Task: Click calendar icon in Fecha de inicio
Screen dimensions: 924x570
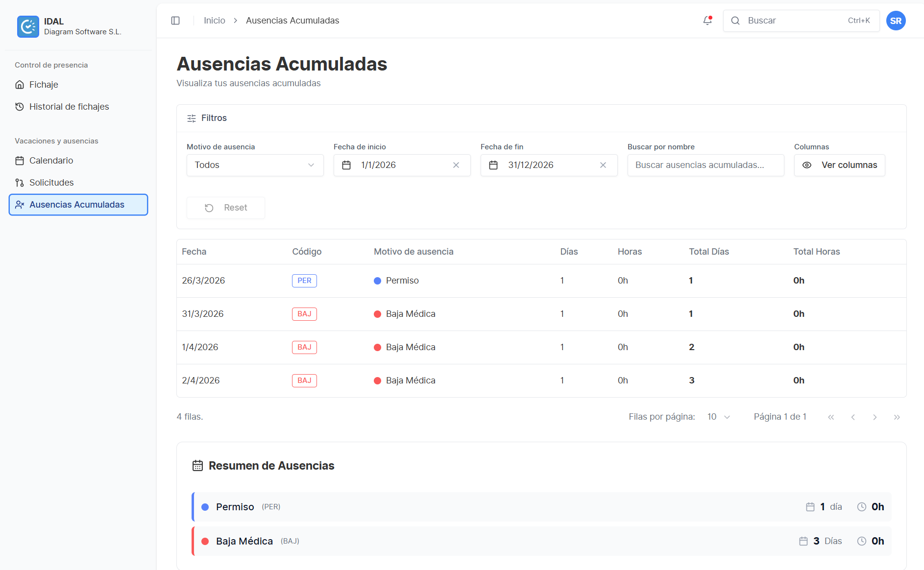Action: tap(346, 165)
